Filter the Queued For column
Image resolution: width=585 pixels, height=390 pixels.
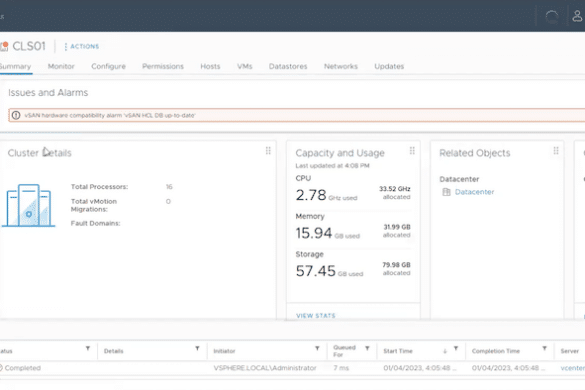pos(367,348)
